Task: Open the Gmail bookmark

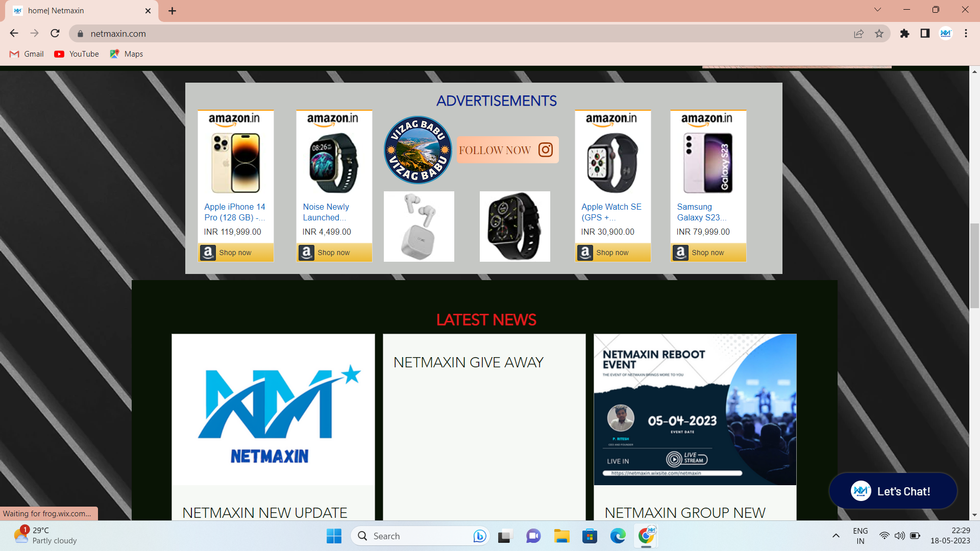Action: click(x=27, y=54)
